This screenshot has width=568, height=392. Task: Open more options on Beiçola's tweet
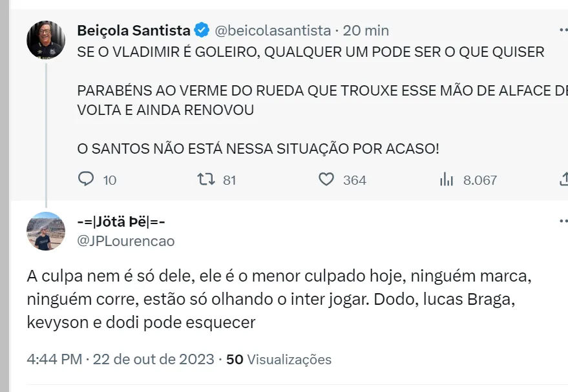[x=562, y=30]
